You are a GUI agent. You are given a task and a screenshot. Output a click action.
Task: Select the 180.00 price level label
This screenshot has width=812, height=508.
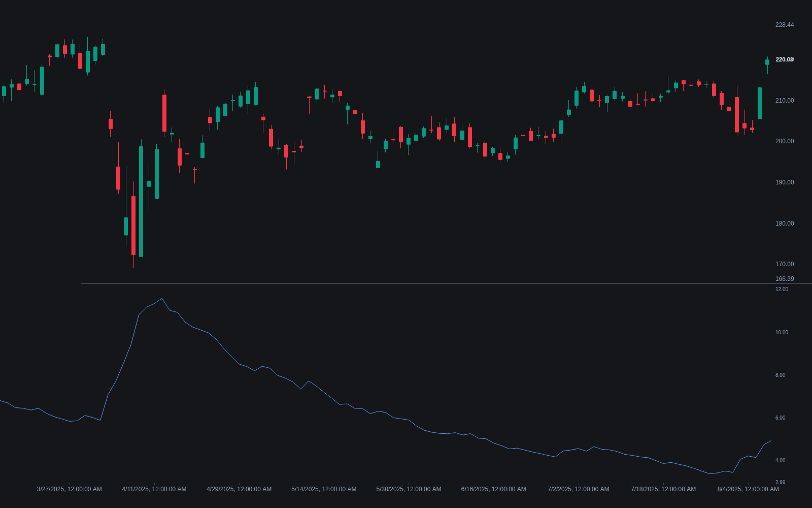785,224
